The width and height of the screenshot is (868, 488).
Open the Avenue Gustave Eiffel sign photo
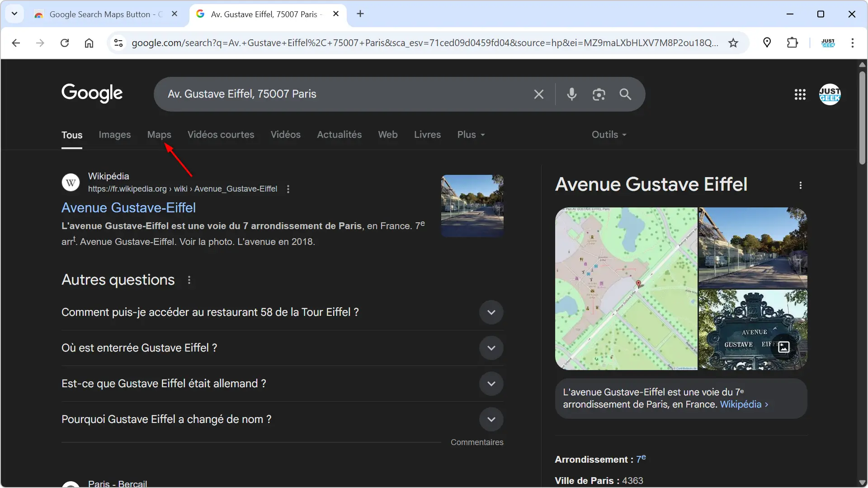(753, 330)
